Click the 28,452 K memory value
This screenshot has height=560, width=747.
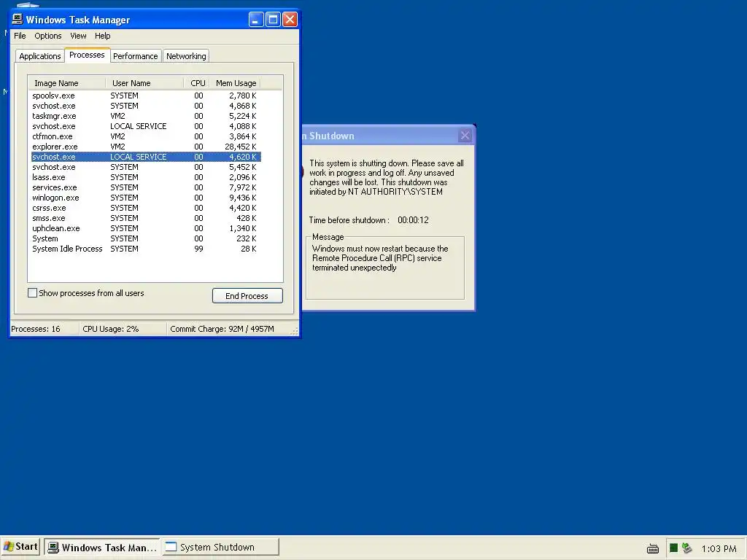(x=241, y=147)
